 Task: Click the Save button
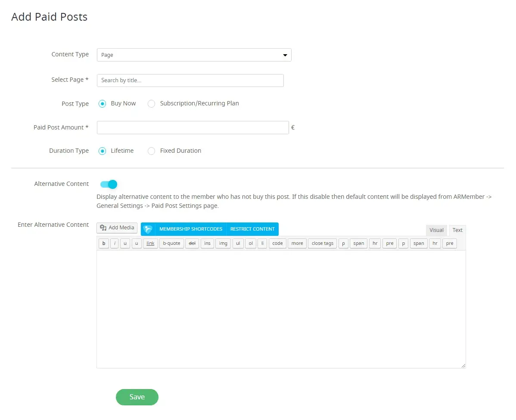[137, 397]
